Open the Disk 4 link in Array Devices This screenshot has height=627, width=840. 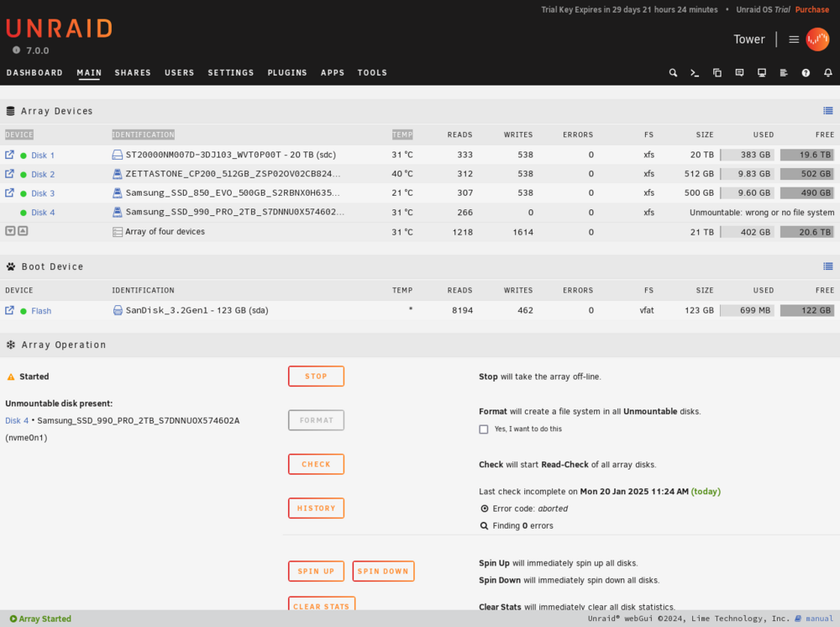43,213
